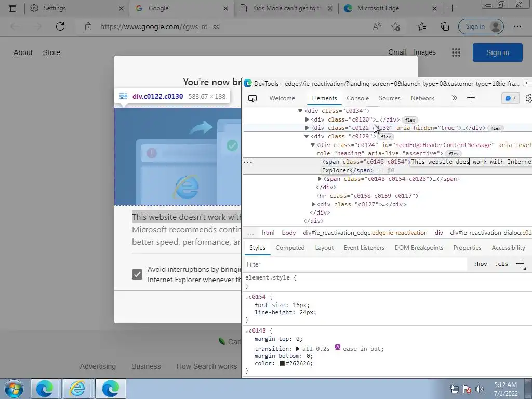Screen dimensions: 532x399
Task: Collapse the div class c0129 node
Action: point(307,136)
